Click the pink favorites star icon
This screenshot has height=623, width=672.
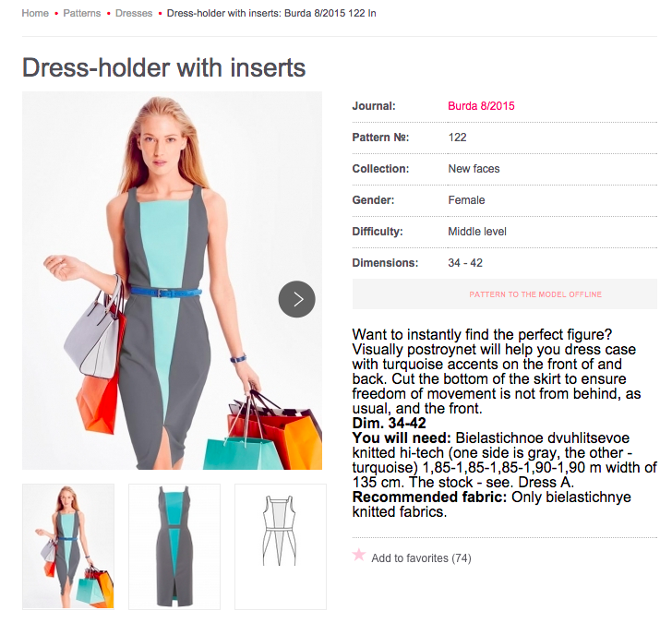[x=359, y=555]
